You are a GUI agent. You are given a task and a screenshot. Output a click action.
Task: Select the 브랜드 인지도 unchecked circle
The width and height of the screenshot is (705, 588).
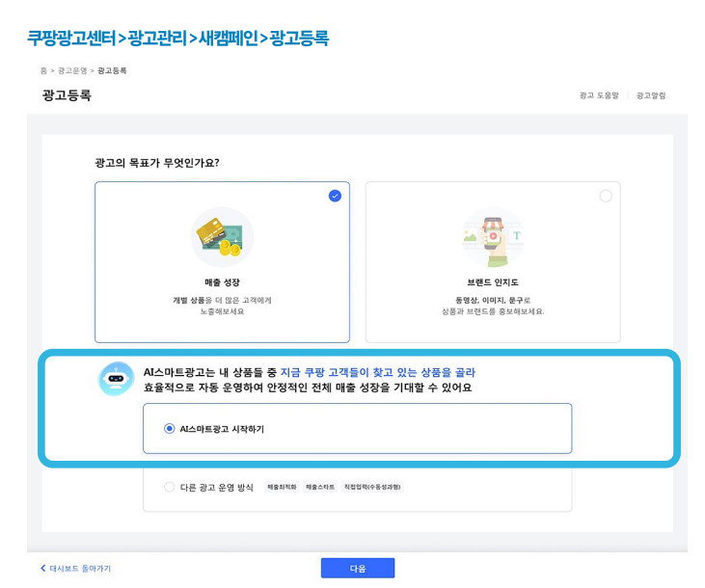[606, 196]
